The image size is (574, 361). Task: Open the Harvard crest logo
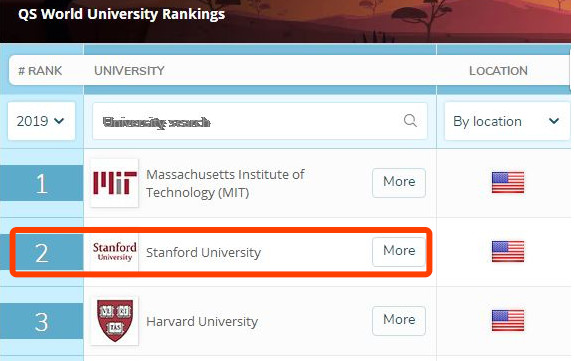pyautogui.click(x=115, y=320)
